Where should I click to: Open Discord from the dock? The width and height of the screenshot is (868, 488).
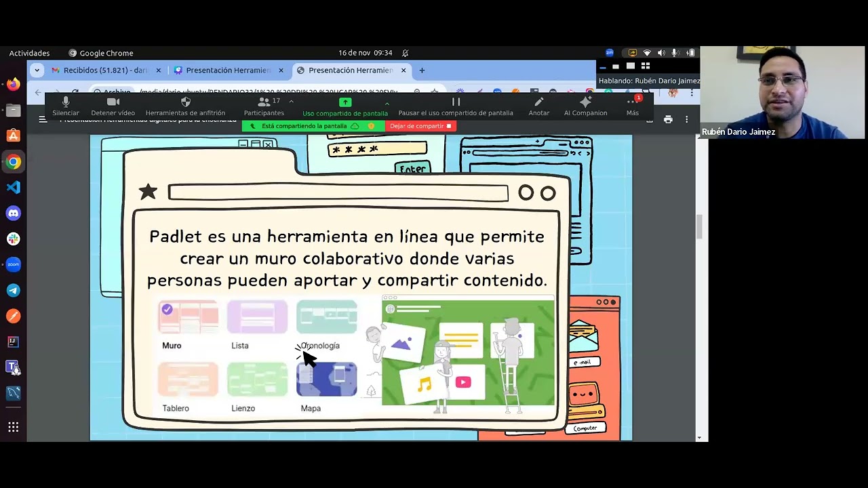click(x=13, y=213)
